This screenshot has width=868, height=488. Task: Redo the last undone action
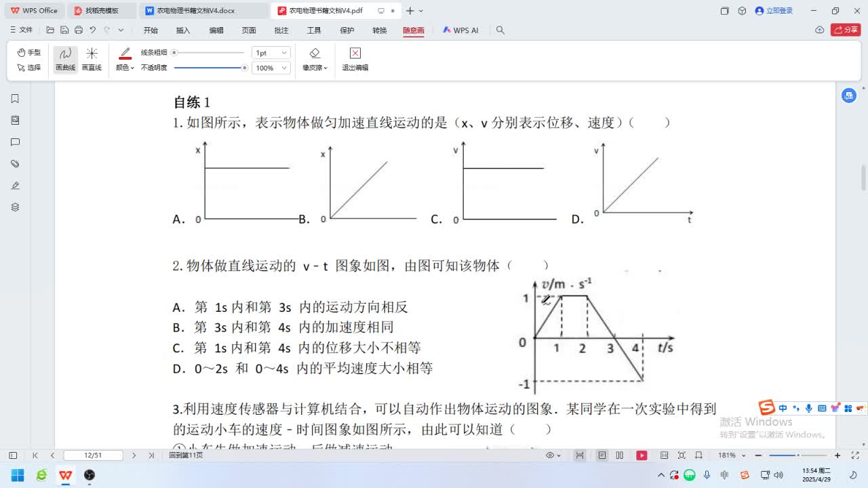click(107, 30)
